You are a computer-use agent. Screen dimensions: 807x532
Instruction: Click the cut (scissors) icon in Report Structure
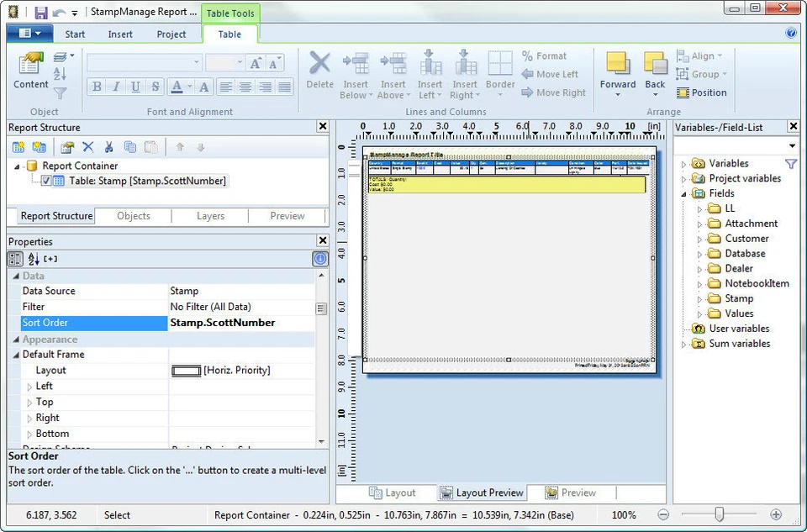click(108, 146)
